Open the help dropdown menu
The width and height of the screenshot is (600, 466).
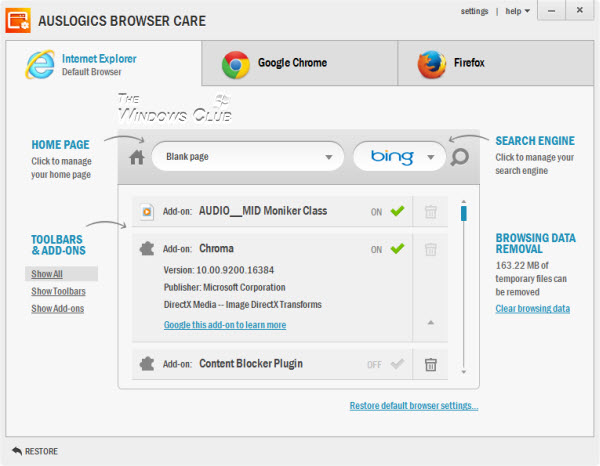tap(517, 11)
